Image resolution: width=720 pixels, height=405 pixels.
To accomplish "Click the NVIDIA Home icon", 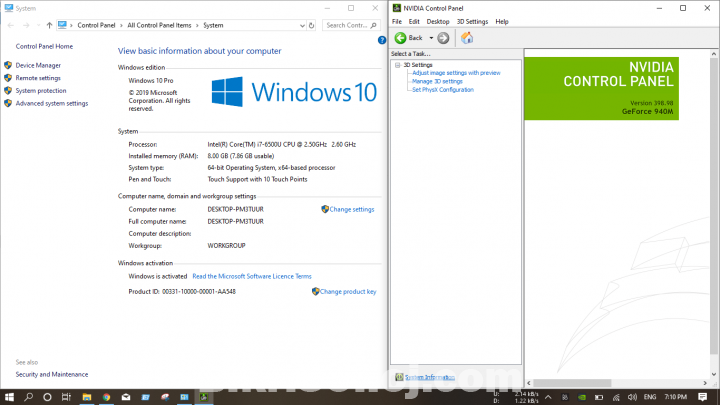I will click(467, 38).
